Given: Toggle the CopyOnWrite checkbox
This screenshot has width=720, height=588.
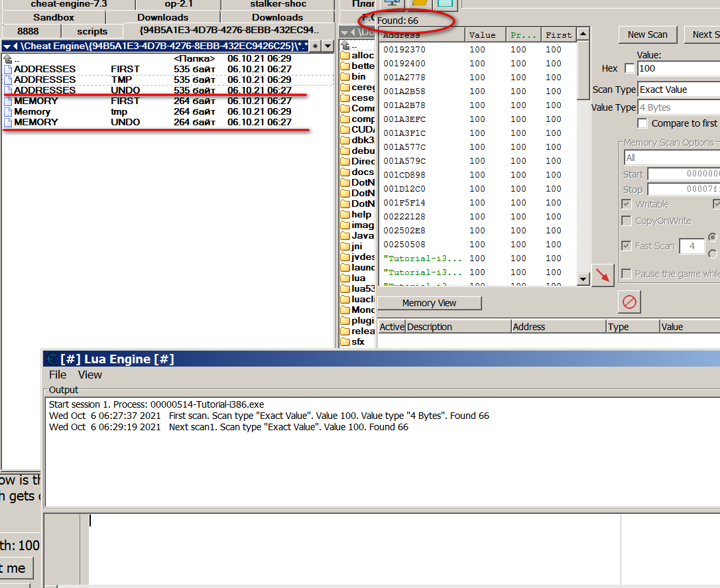Looking at the screenshot, I should (x=627, y=221).
